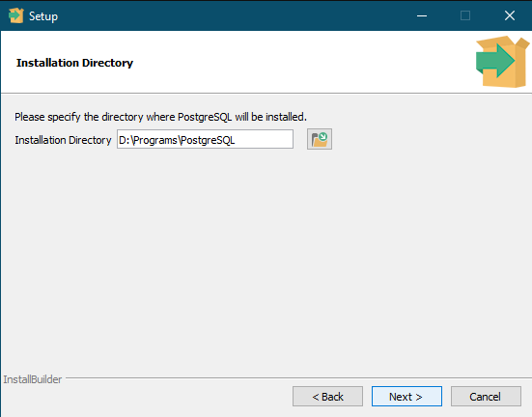Focus the Installation Directory path field
532x417 pixels.
(x=205, y=139)
